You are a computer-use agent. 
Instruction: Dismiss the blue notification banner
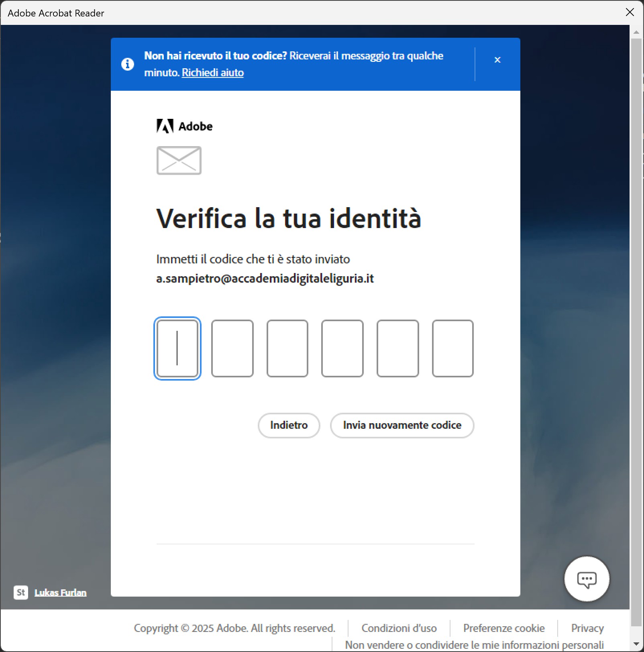pos(497,60)
